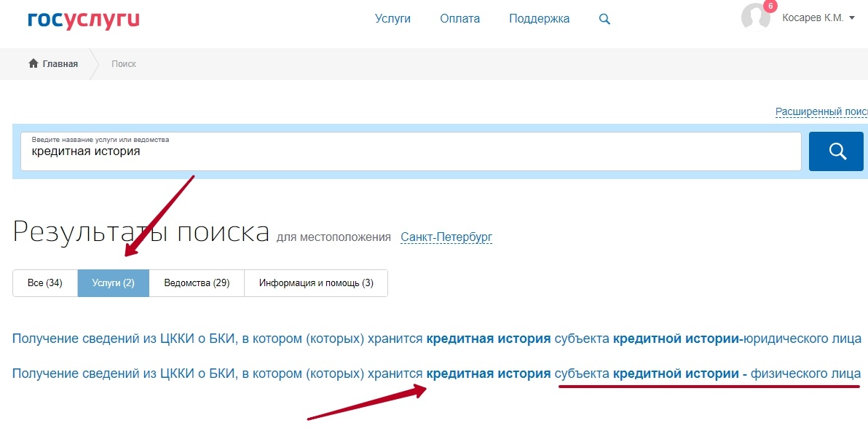Select the Услуги (2) tab
Viewport: 868px width, 431px height.
pos(114,283)
